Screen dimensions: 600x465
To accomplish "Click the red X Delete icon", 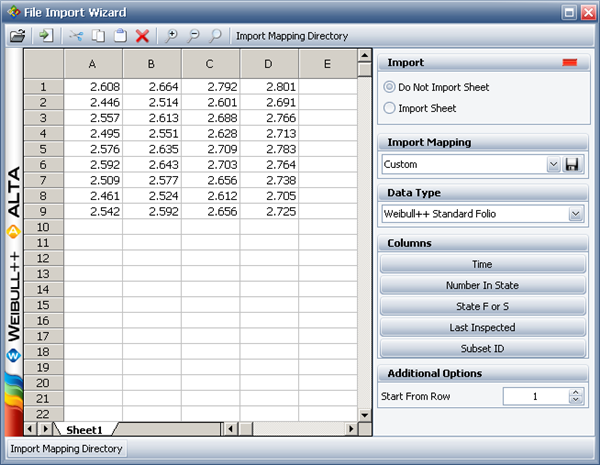I will click(142, 36).
